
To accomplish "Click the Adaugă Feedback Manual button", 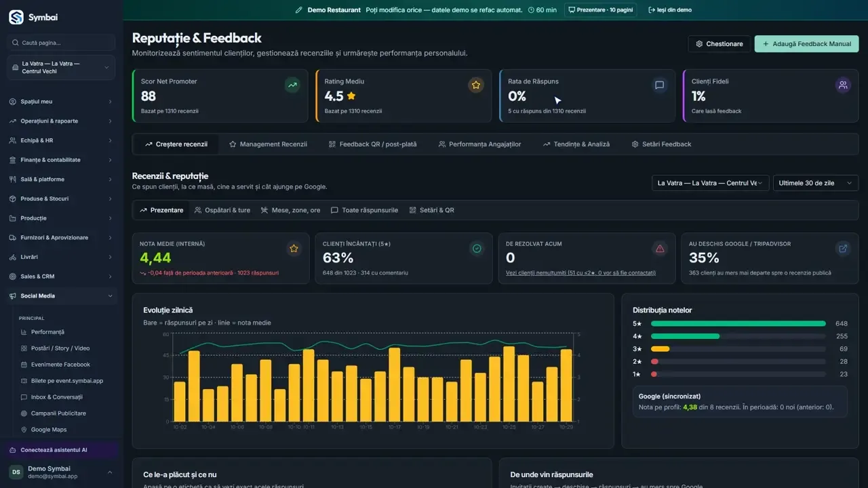I will (x=806, y=44).
